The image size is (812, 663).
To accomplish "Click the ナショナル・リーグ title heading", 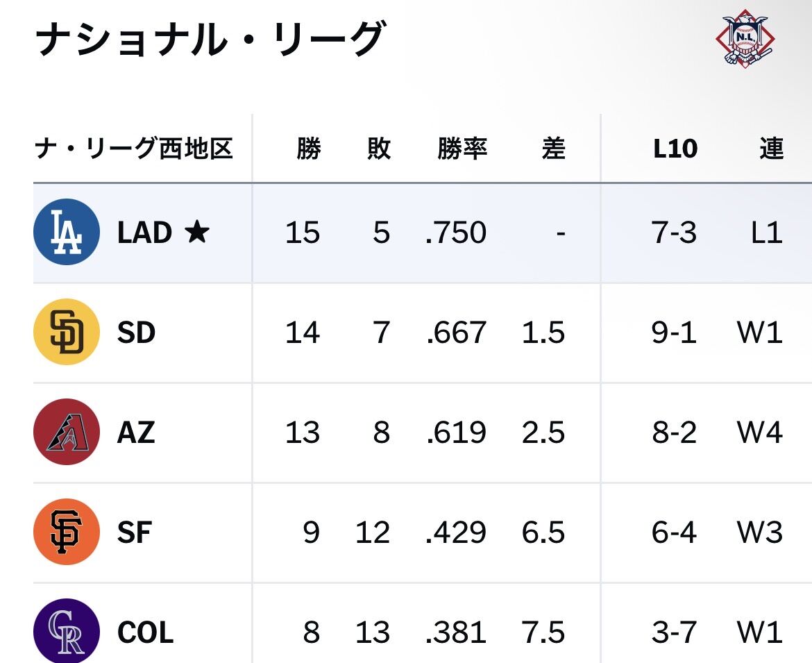I will (x=210, y=39).
